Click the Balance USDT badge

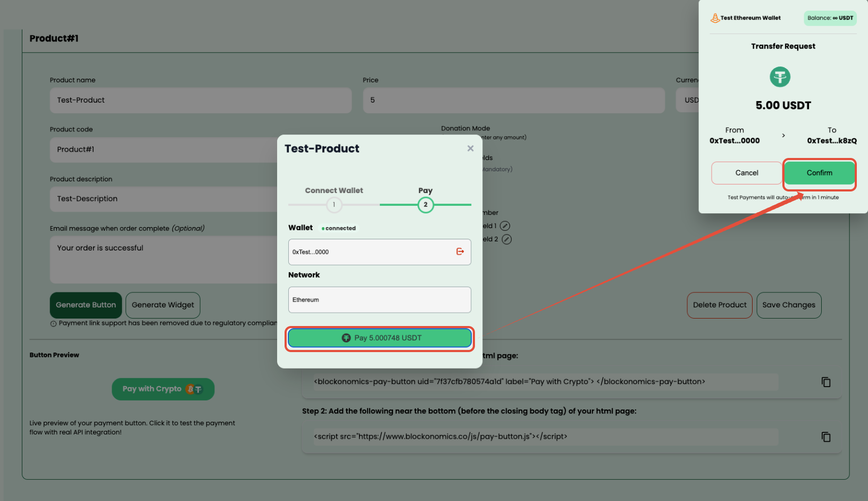[x=830, y=18]
